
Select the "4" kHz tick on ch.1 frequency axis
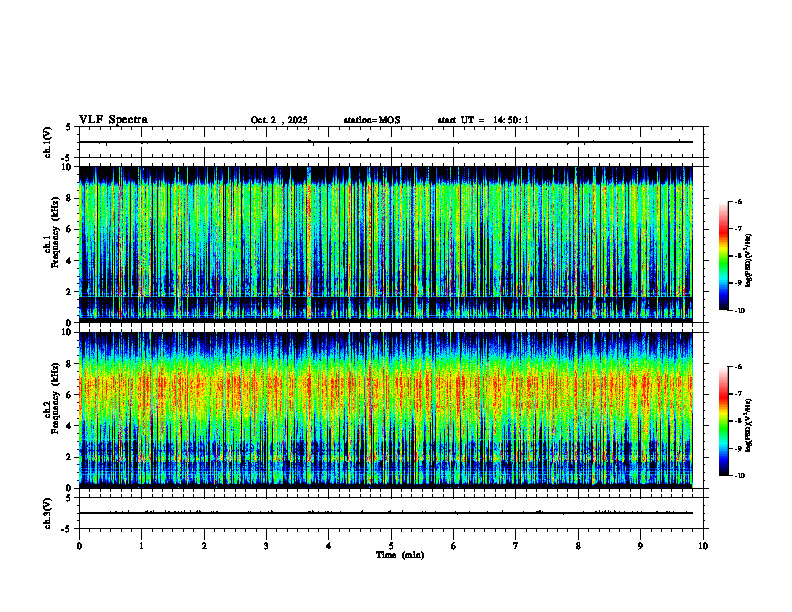[70, 261]
